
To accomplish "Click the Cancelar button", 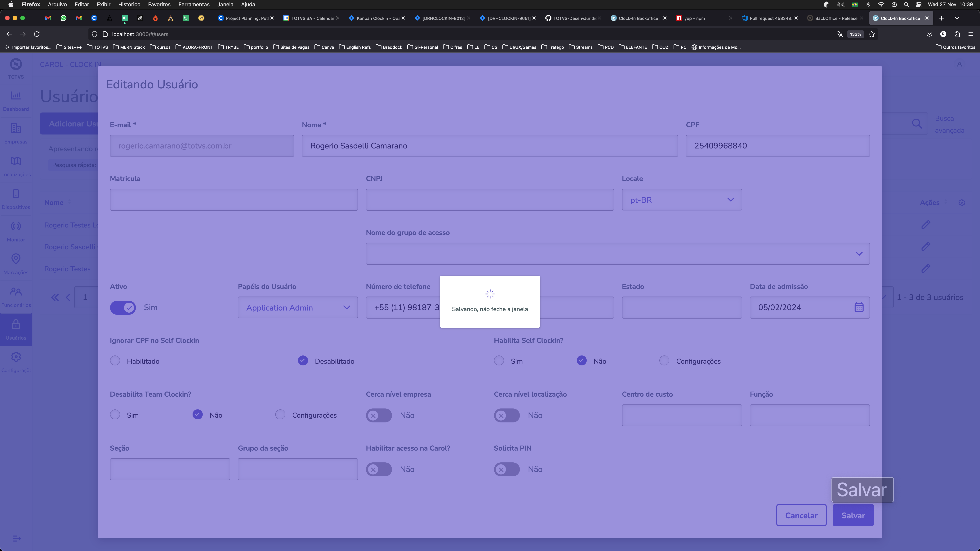I will pos(801,515).
